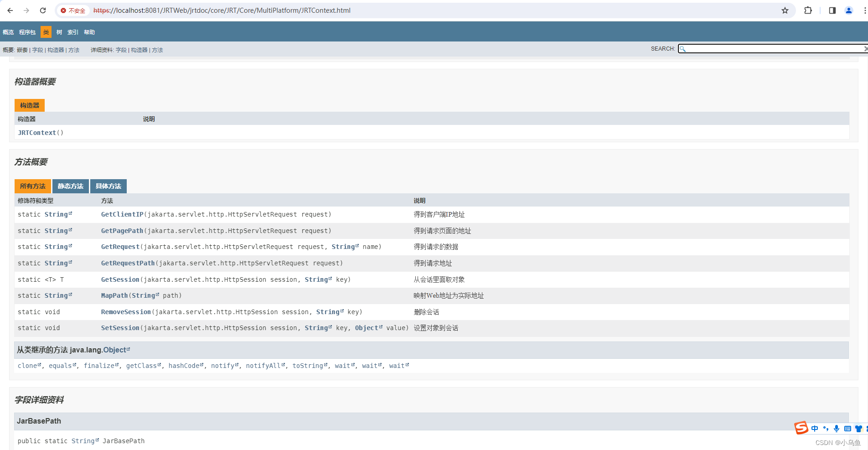
Task: Open RemoveSession method details
Action: click(126, 312)
